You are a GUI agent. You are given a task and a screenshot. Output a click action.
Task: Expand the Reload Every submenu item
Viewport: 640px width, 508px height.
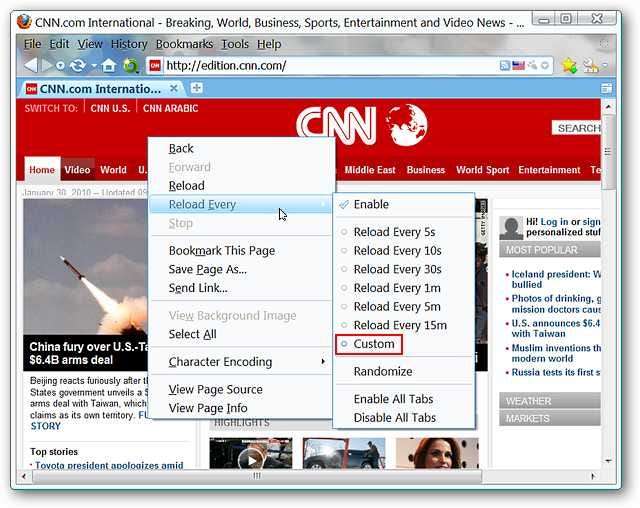point(241,204)
